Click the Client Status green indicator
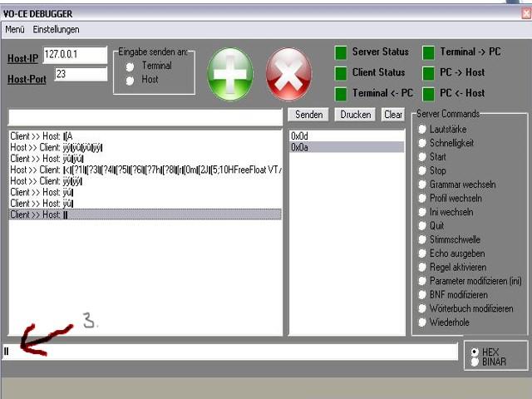 (341, 73)
